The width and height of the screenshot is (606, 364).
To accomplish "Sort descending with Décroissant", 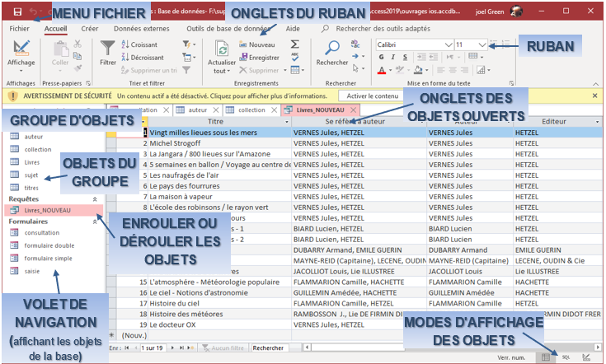I will [143, 57].
